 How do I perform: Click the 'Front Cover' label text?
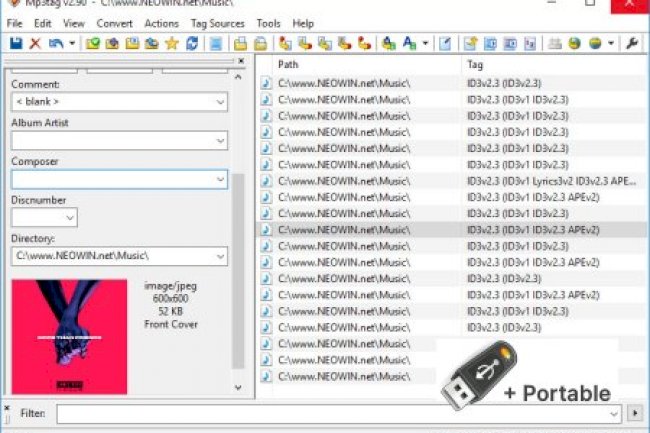(x=171, y=324)
